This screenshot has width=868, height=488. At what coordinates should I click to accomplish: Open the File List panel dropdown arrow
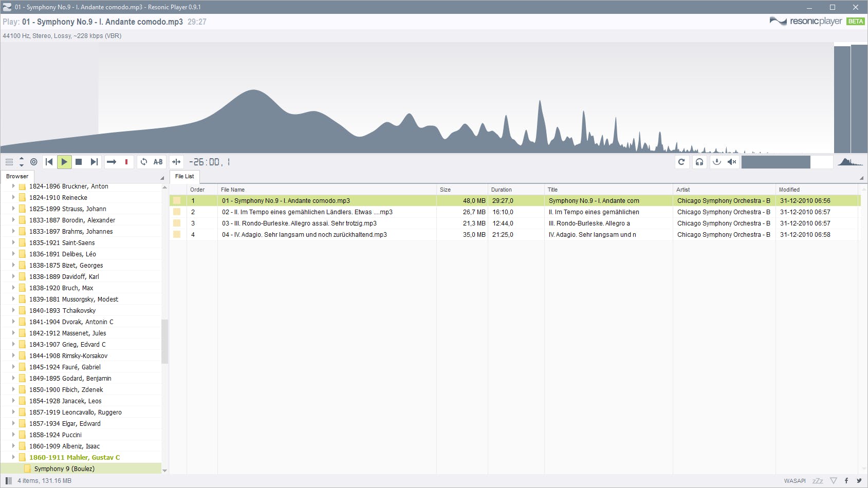click(861, 178)
